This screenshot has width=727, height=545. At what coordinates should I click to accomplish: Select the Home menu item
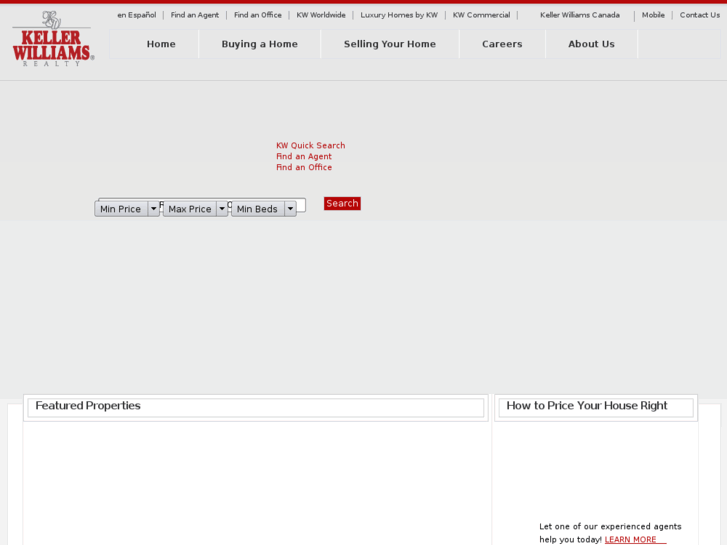(161, 44)
